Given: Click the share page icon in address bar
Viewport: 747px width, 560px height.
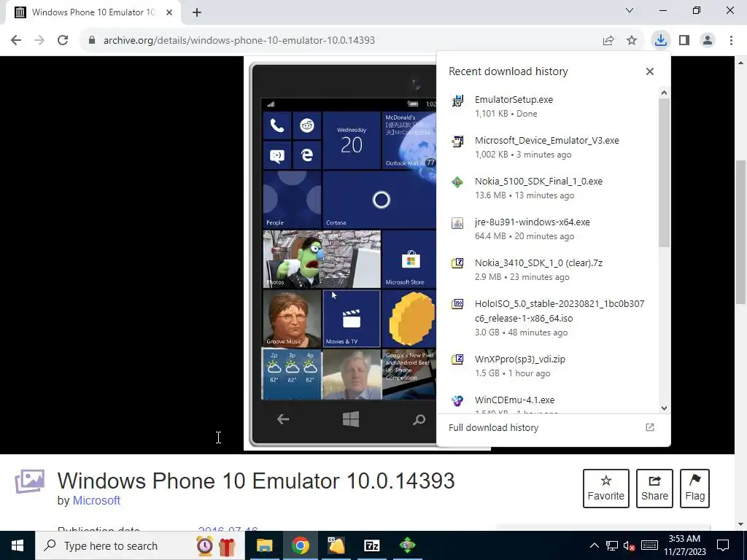Looking at the screenshot, I should pos(608,41).
